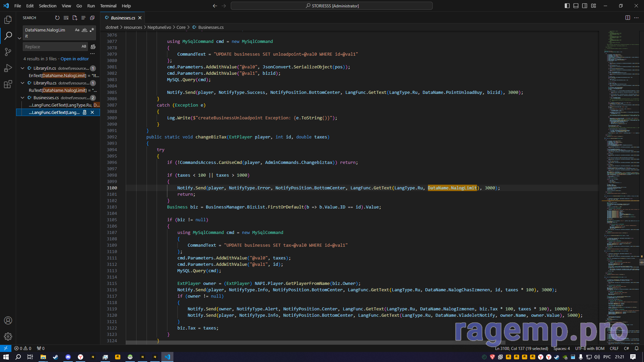
Task: Open the Source Control view
Action: coord(8,52)
